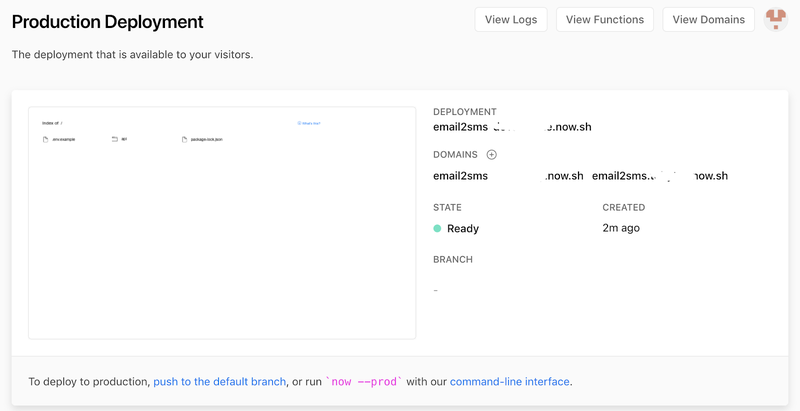The image size is (800, 411).
Task: Click the 'now --prod' command text
Action: tap(364, 382)
